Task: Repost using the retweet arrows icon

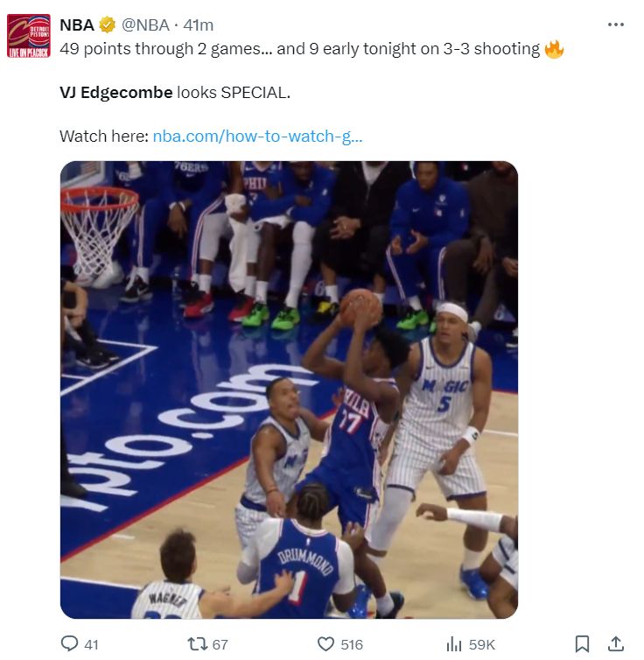Action: (x=197, y=644)
